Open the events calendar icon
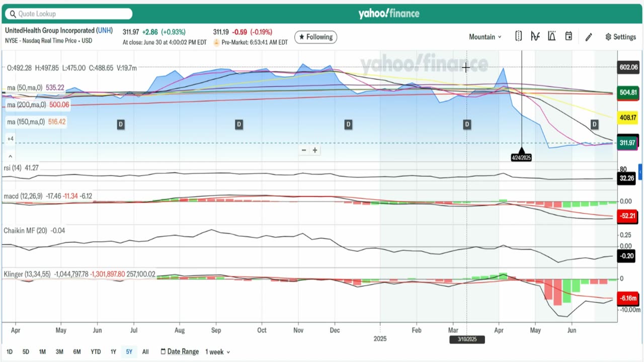This screenshot has width=644, height=362. click(569, 36)
